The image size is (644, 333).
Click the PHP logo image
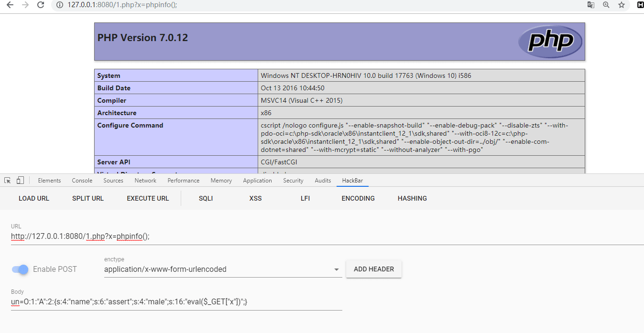(x=550, y=42)
